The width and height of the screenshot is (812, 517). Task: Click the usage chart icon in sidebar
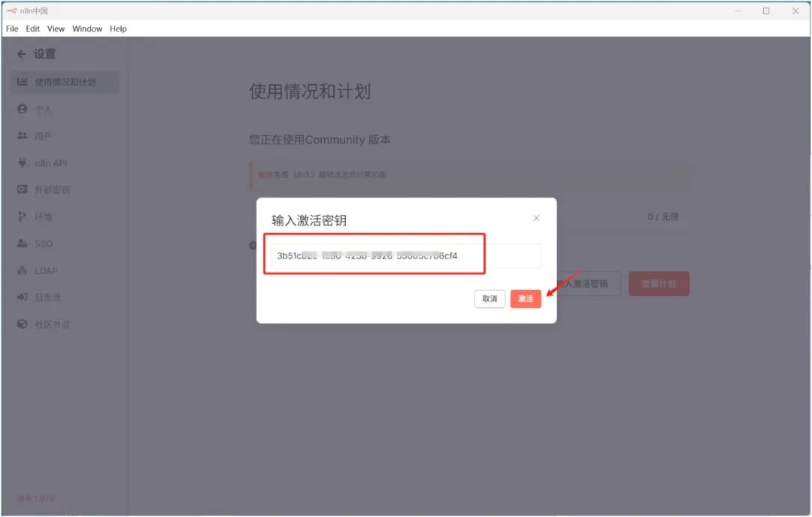[23, 82]
